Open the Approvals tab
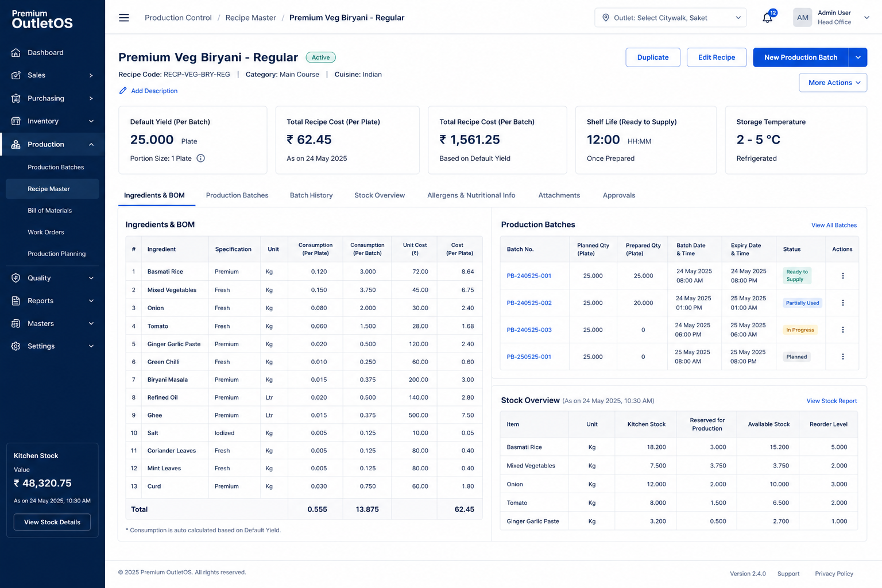Viewport: 882px width, 588px height. (619, 195)
